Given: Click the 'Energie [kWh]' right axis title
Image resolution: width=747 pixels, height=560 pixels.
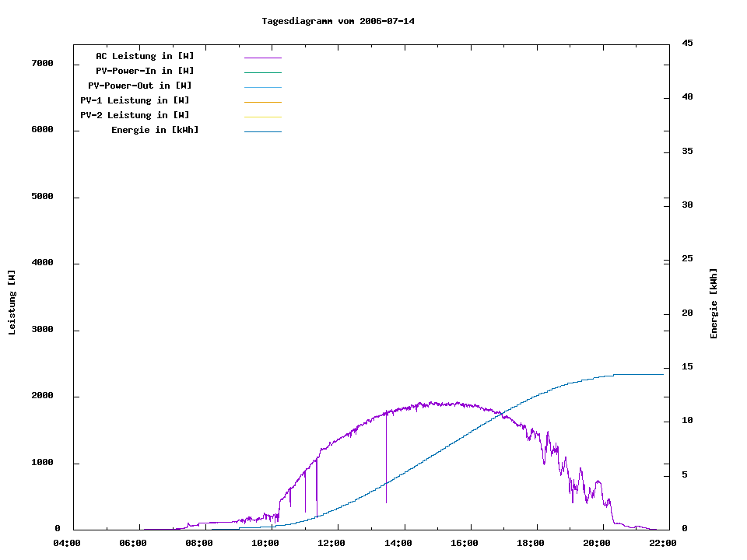Looking at the screenshot, I should click(x=714, y=303).
